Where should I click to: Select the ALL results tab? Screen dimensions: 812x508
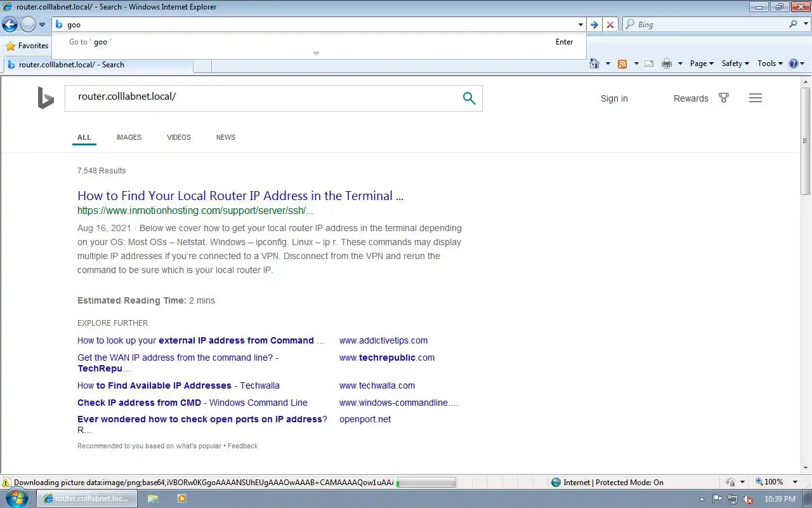point(84,137)
